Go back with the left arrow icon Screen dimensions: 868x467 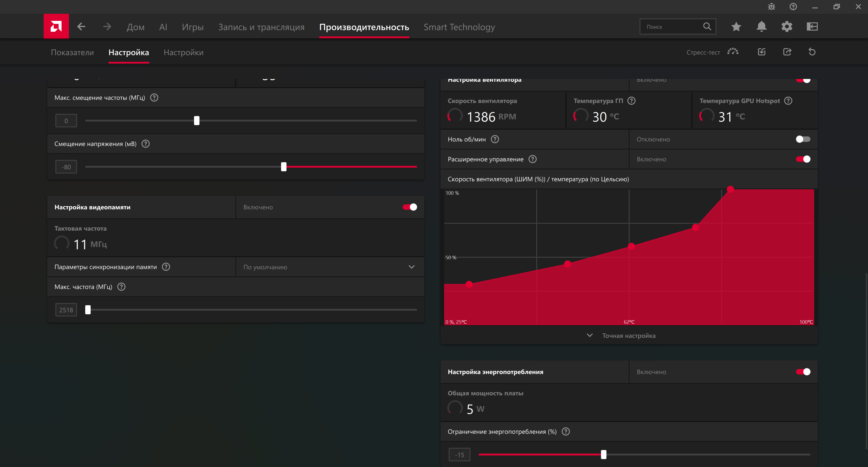tap(81, 26)
